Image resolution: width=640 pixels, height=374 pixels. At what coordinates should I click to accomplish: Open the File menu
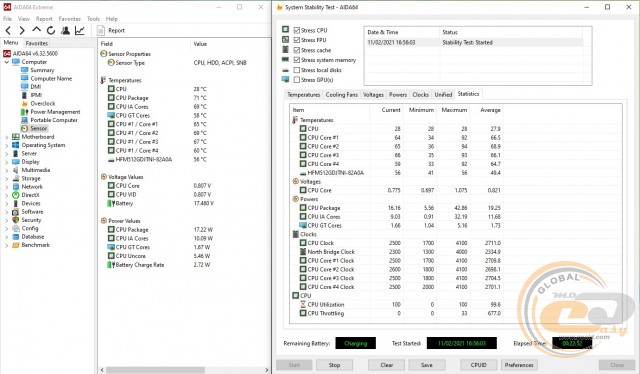pos(7,19)
